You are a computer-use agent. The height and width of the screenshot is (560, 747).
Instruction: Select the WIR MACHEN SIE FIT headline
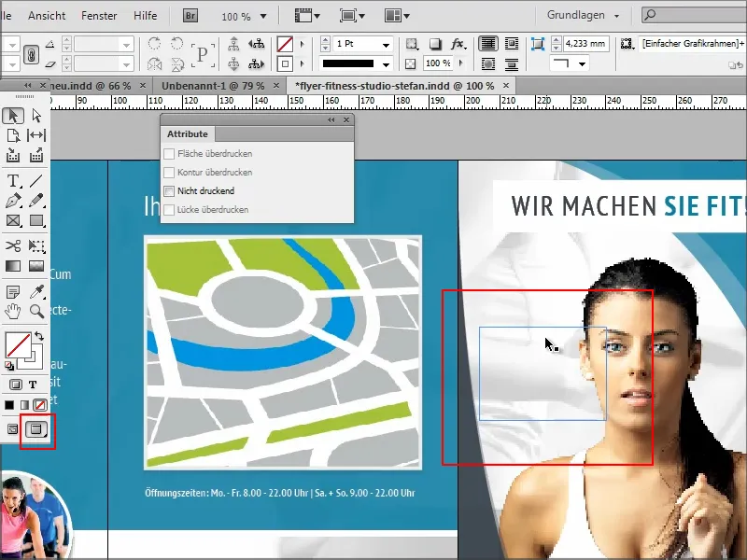coord(627,206)
